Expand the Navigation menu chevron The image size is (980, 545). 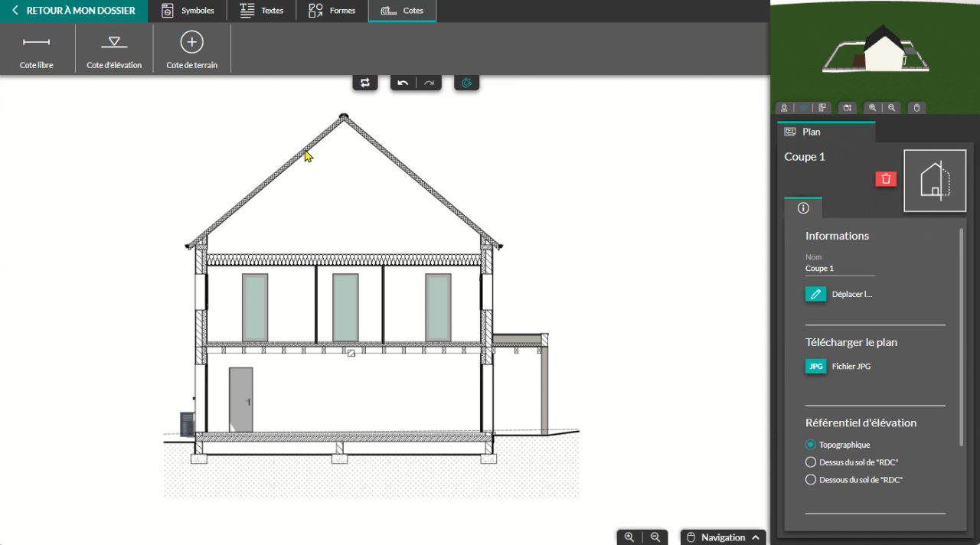coord(756,537)
